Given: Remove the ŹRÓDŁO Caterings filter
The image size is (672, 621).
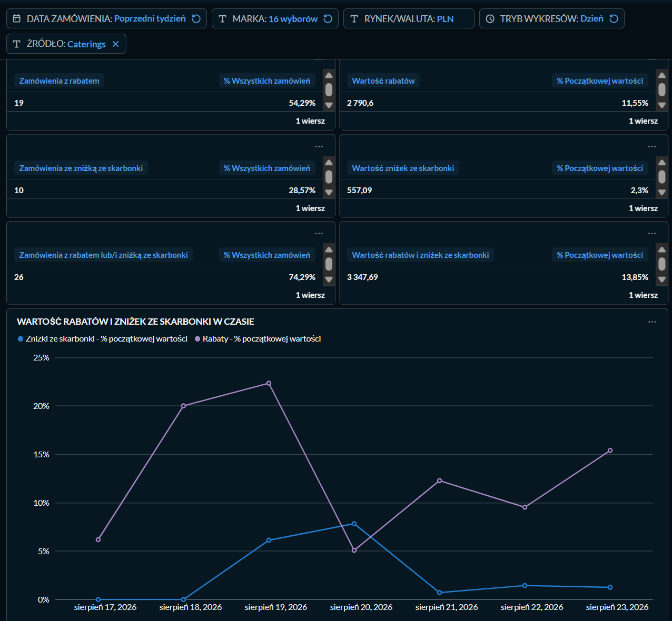Looking at the screenshot, I should tap(116, 44).
